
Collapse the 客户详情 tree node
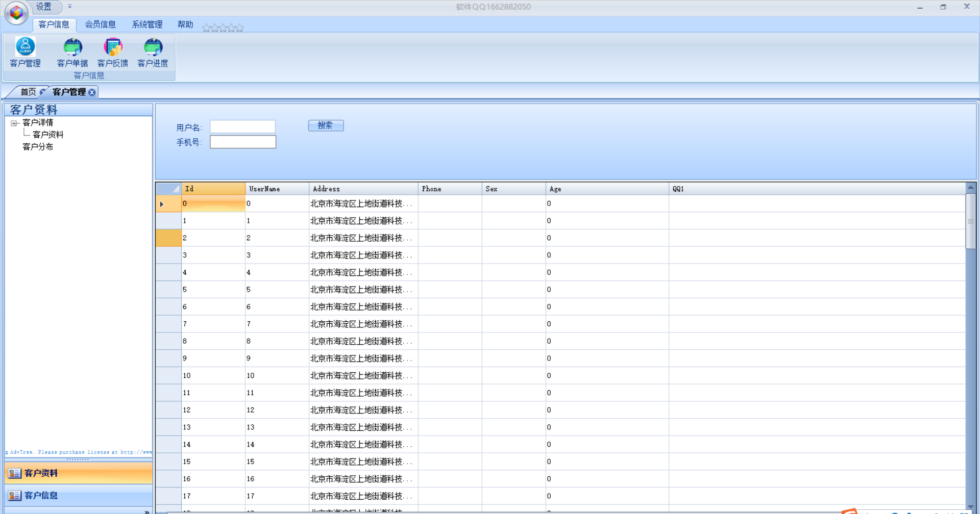[14, 122]
